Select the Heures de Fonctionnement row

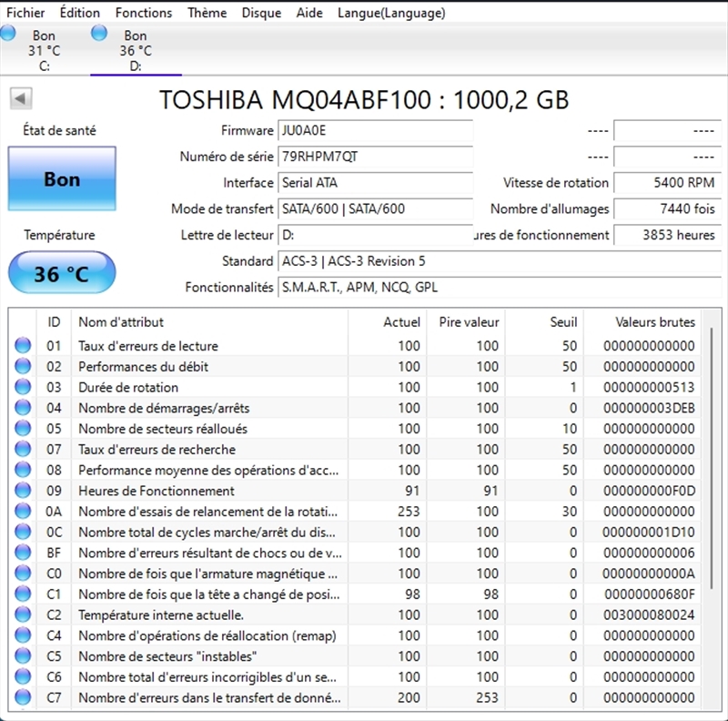(355, 491)
